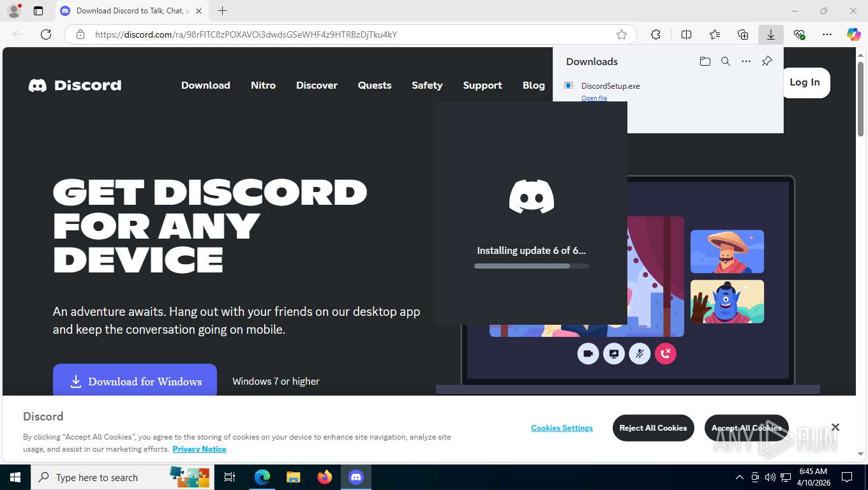The image size is (868, 490).
Task: Open the Copilot sidebar icon
Action: (854, 34)
